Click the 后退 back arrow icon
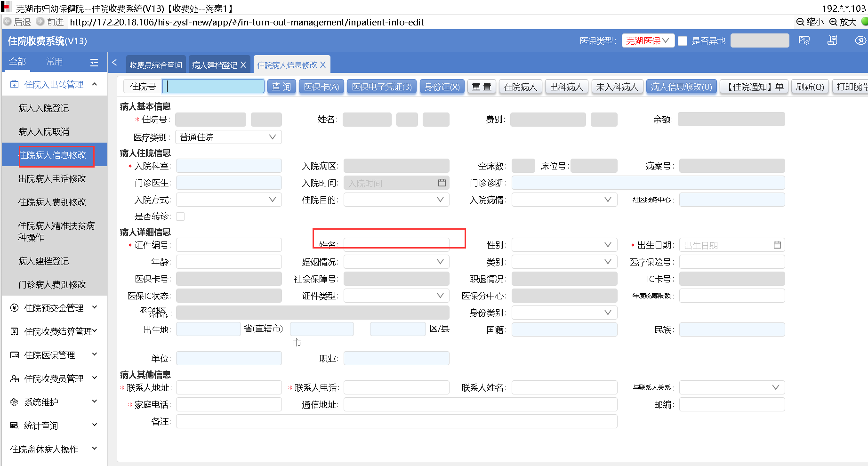868x466 pixels. (x=7, y=22)
